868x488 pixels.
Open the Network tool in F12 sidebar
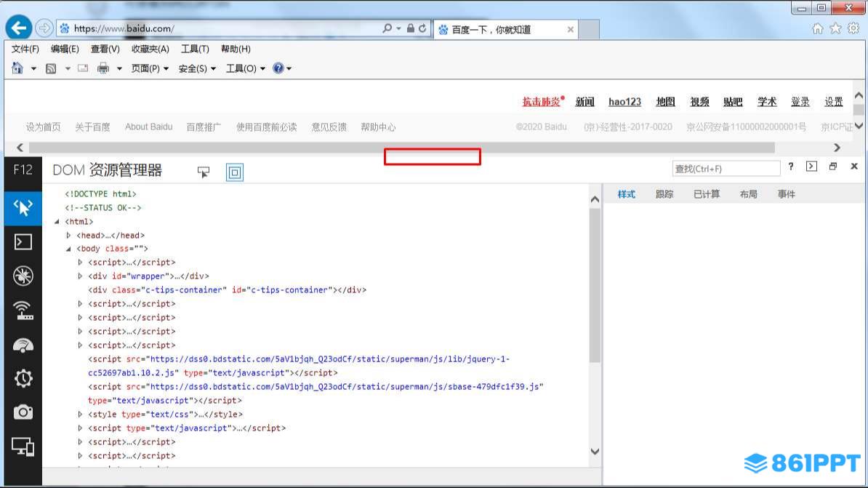click(23, 311)
